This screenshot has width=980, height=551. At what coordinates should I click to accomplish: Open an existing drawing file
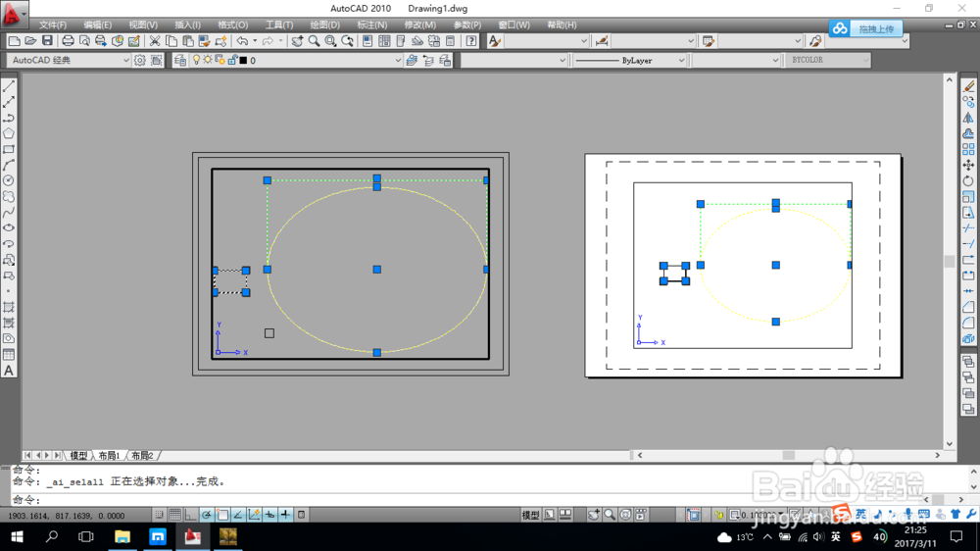30,41
